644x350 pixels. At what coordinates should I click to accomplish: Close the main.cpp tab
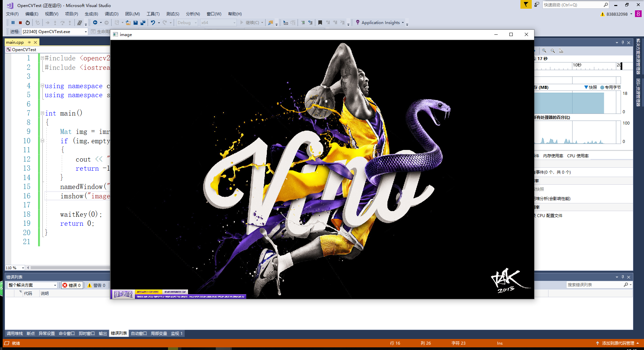[x=35, y=42]
